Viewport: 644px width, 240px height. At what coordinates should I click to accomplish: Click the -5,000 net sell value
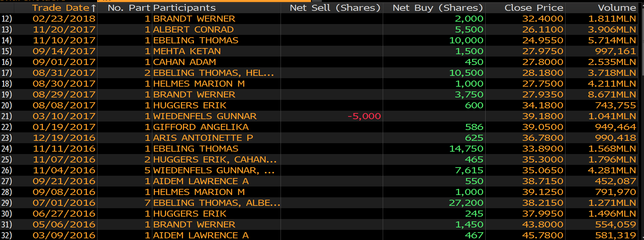pos(364,116)
